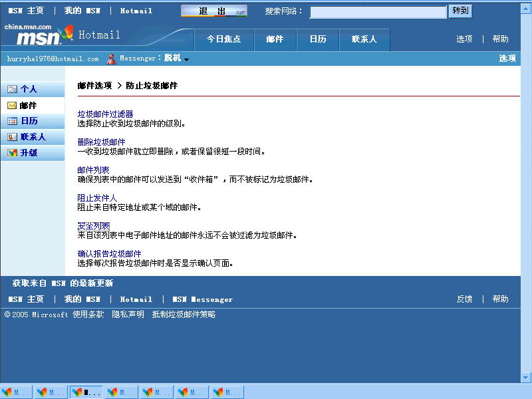532x399 pixels.
Task: Select 联系人 in the left sidebar
Action: (33, 137)
